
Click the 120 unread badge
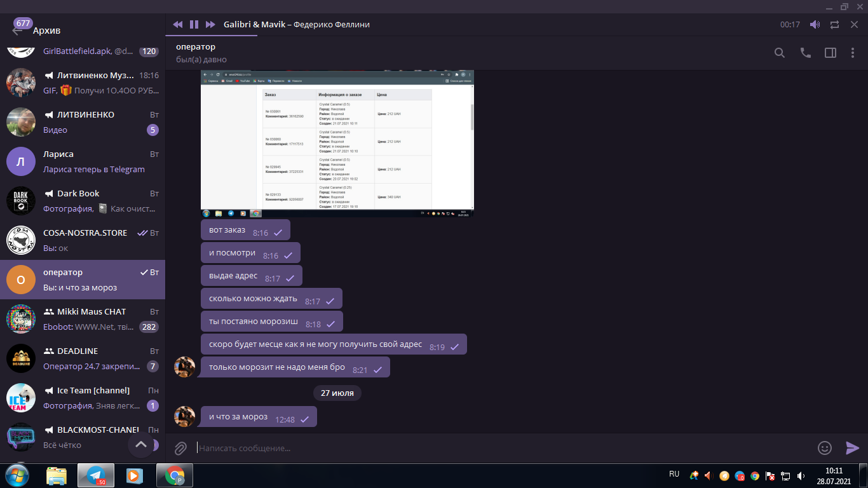(x=149, y=51)
